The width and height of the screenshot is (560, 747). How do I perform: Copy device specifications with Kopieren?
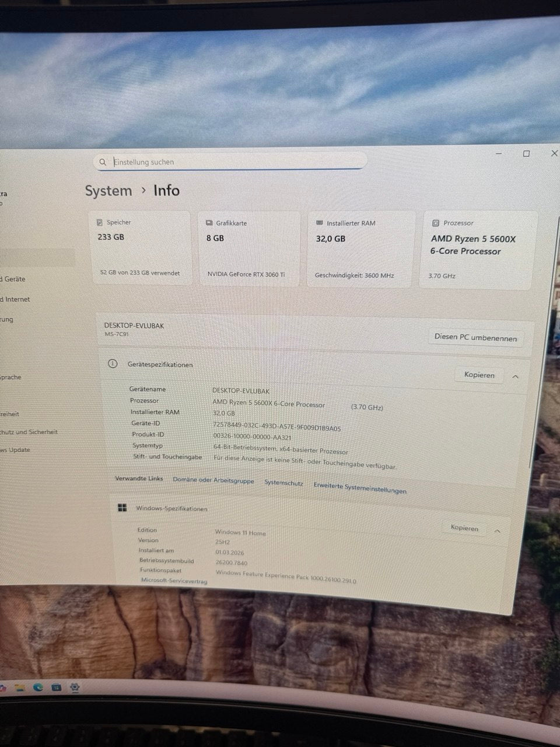(479, 375)
